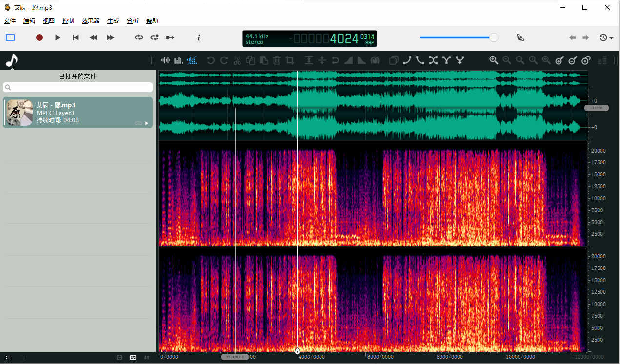Click the fade in effect icon
Screen dimensions: 620x364
coord(348,60)
